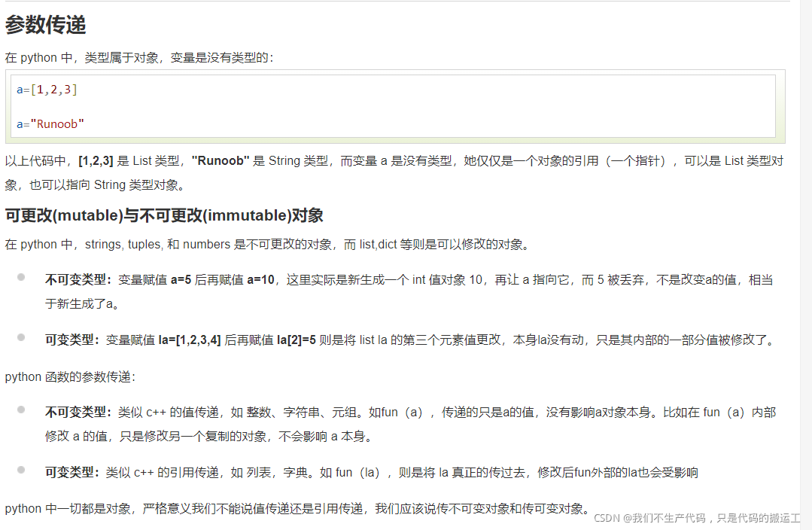Click code line a=[1,2,3]
812x530 pixels.
click(47, 90)
